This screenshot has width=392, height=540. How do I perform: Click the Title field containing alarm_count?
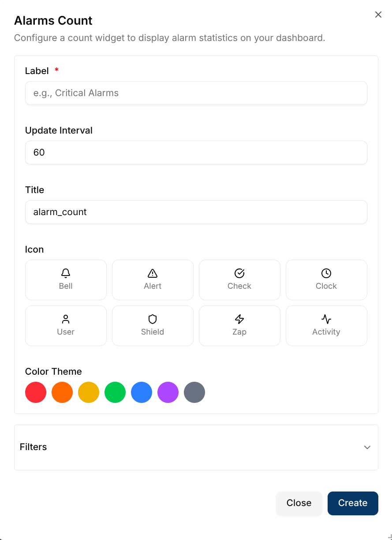point(196,212)
